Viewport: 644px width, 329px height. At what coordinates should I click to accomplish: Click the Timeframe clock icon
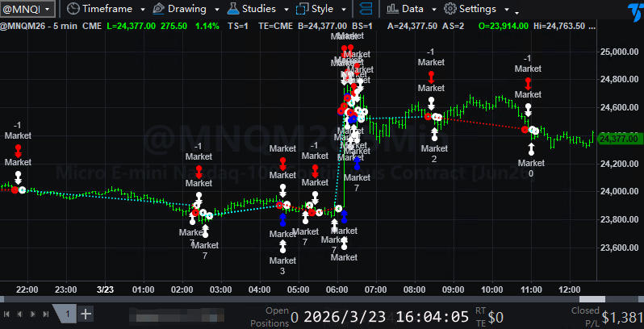pyautogui.click(x=73, y=10)
